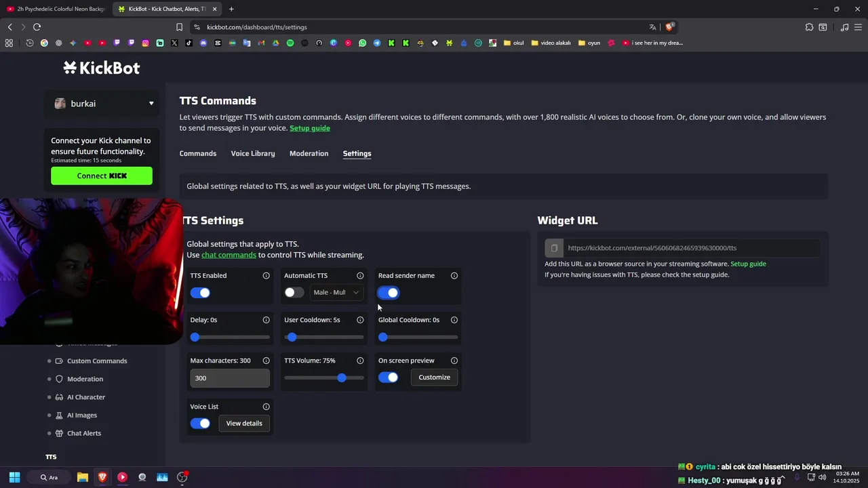The width and height of the screenshot is (868, 488).
Task: Click info icon beside User Cooldown
Action: (360, 320)
